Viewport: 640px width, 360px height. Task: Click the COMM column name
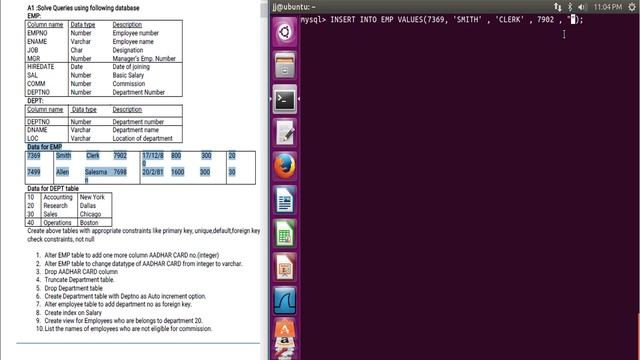click(x=36, y=84)
